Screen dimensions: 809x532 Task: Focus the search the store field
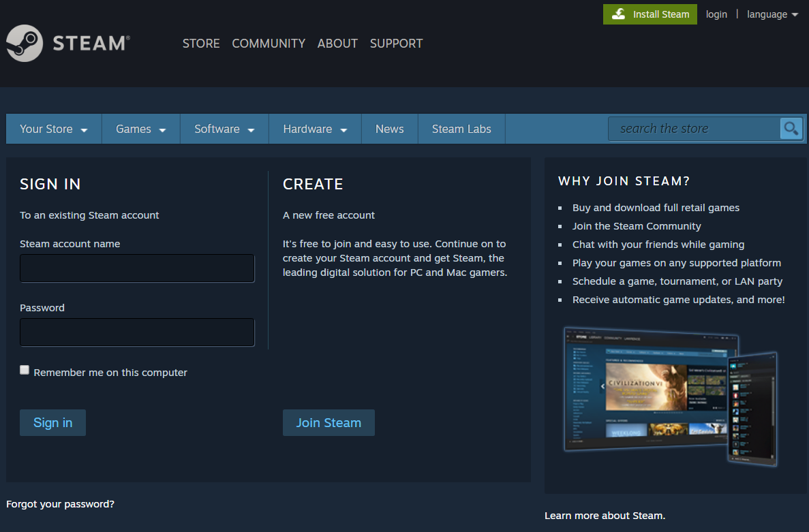tap(694, 128)
